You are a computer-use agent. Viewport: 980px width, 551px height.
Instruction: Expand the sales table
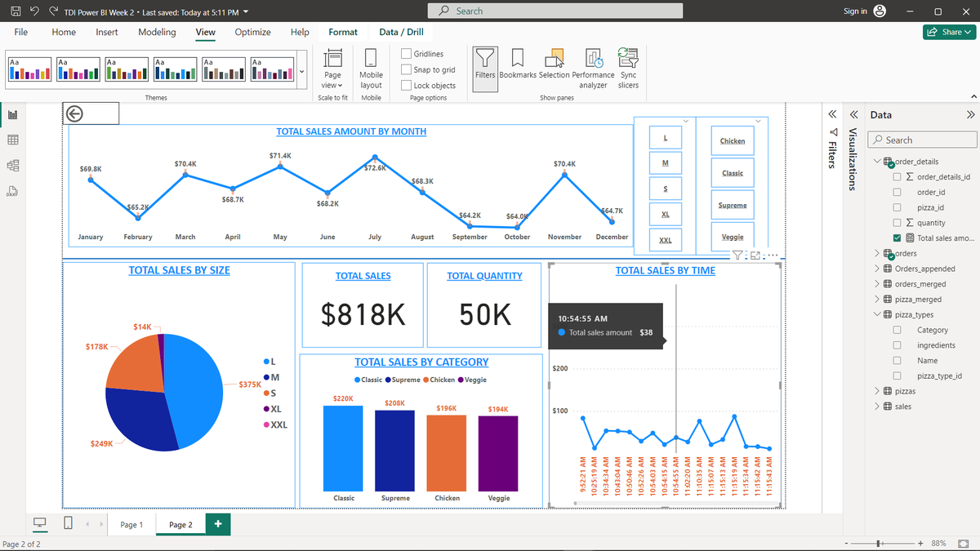877,407
